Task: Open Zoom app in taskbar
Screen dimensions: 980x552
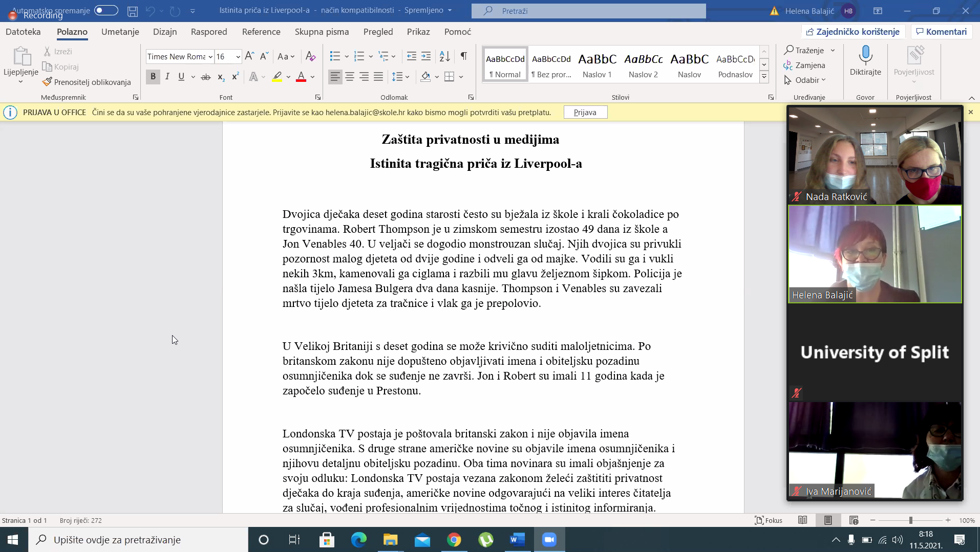Action: pos(549,540)
